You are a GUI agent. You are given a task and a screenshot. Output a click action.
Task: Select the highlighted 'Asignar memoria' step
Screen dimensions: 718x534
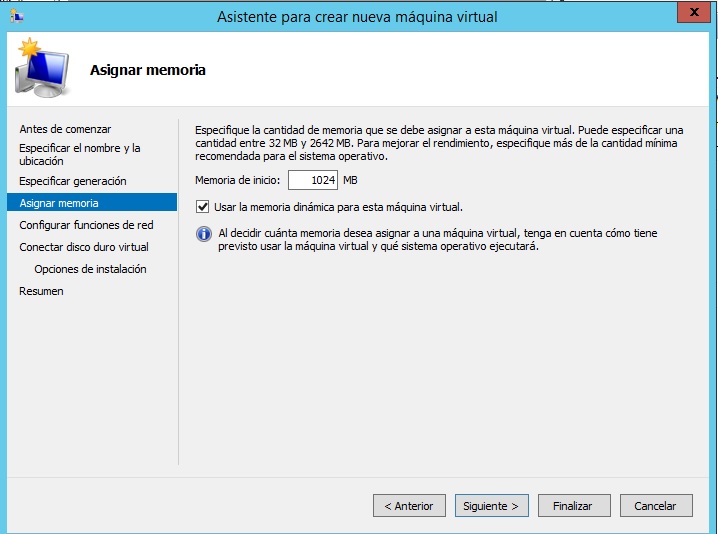[59, 203]
